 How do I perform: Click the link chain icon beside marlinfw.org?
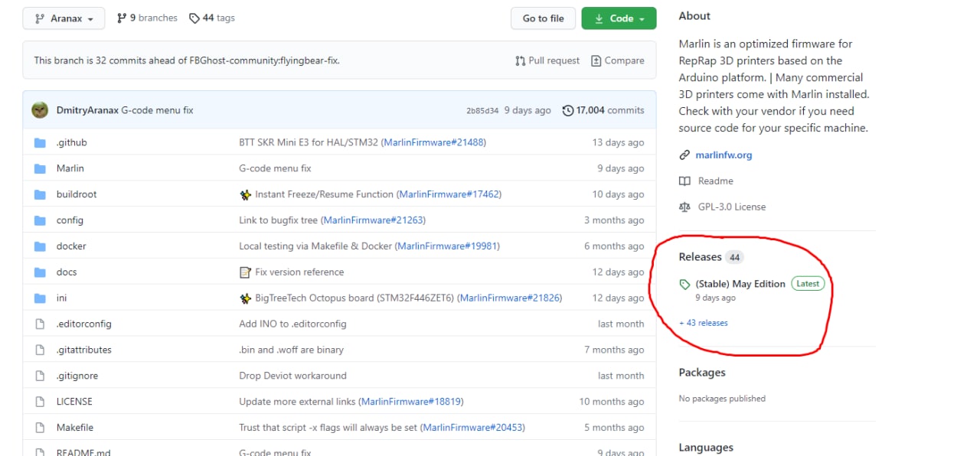684,155
